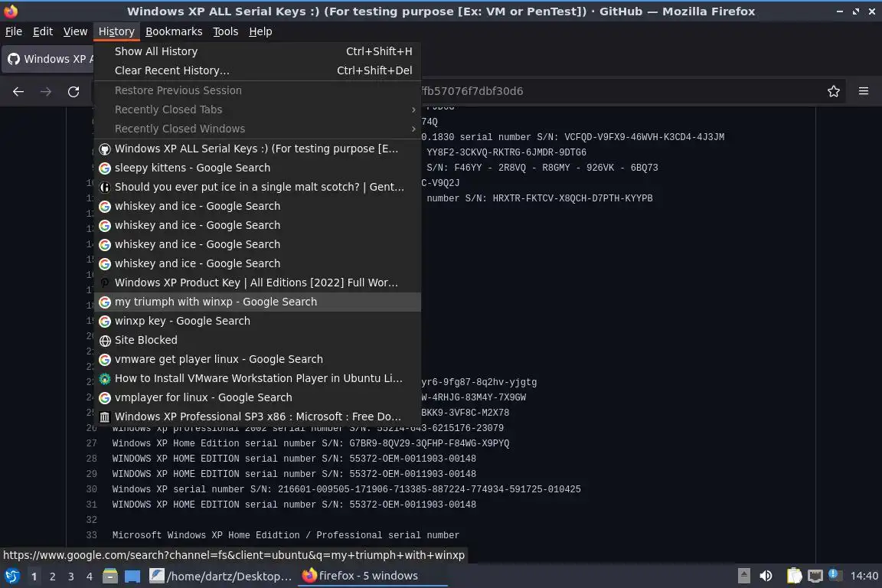
Task: Open the Firefox hamburger application menu
Action: tap(864, 91)
